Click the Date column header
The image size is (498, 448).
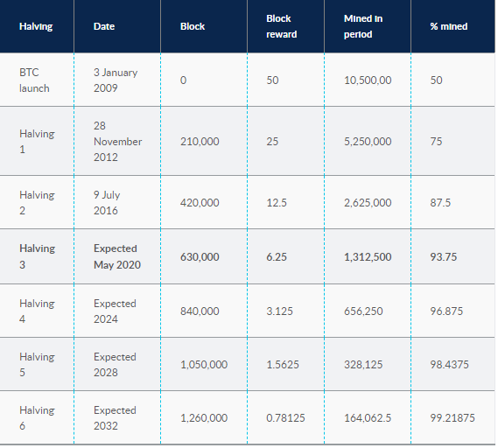pyautogui.click(x=104, y=26)
